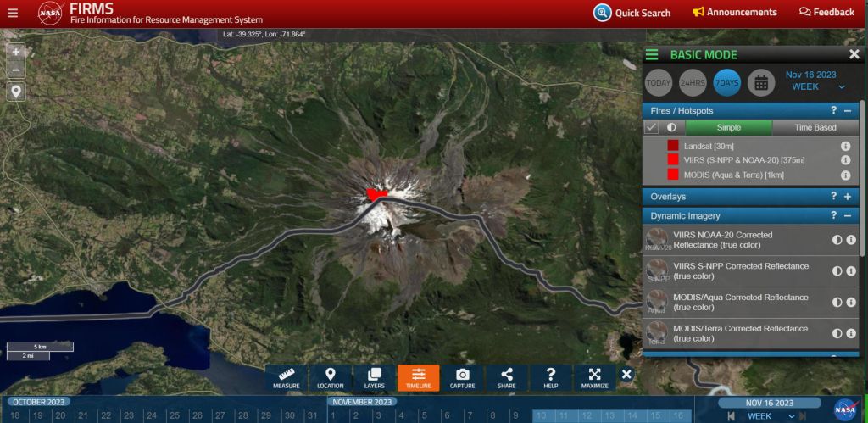
Task: Zoom in on the map
Action: [x=16, y=52]
